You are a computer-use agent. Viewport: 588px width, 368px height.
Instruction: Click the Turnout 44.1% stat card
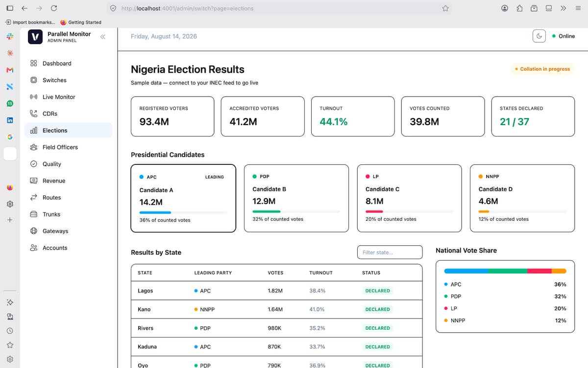[353, 116]
